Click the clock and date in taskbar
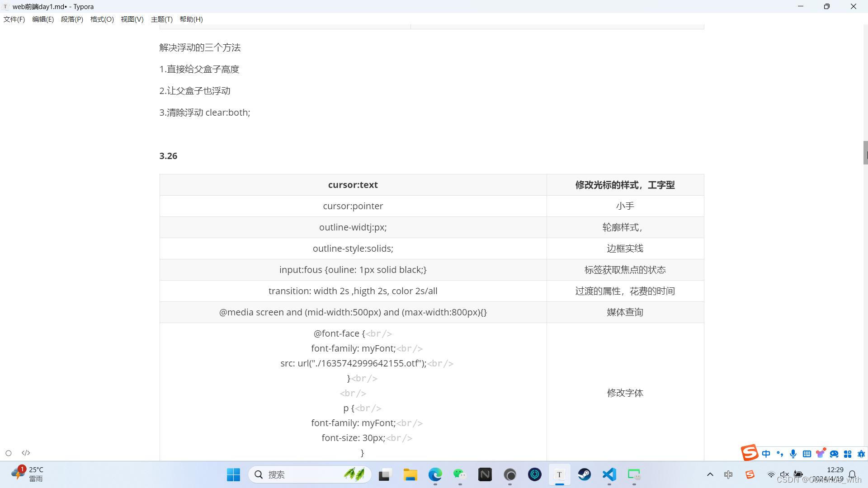 (x=835, y=474)
